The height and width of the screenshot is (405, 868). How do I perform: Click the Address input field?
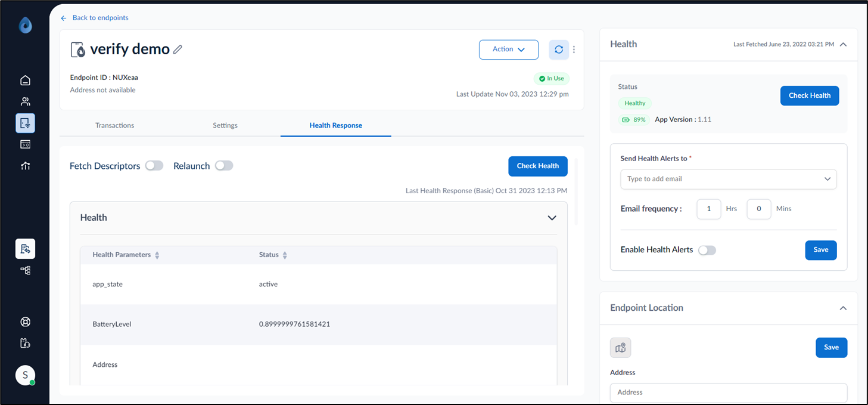click(729, 392)
